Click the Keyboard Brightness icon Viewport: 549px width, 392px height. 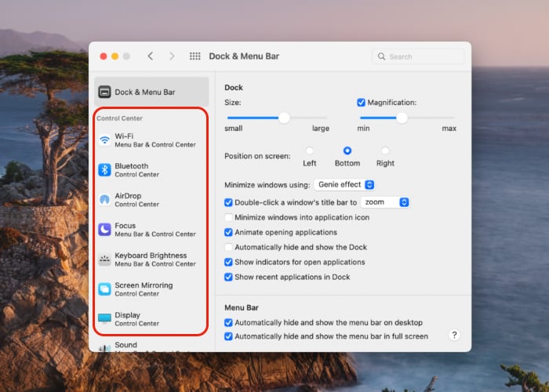click(x=104, y=260)
